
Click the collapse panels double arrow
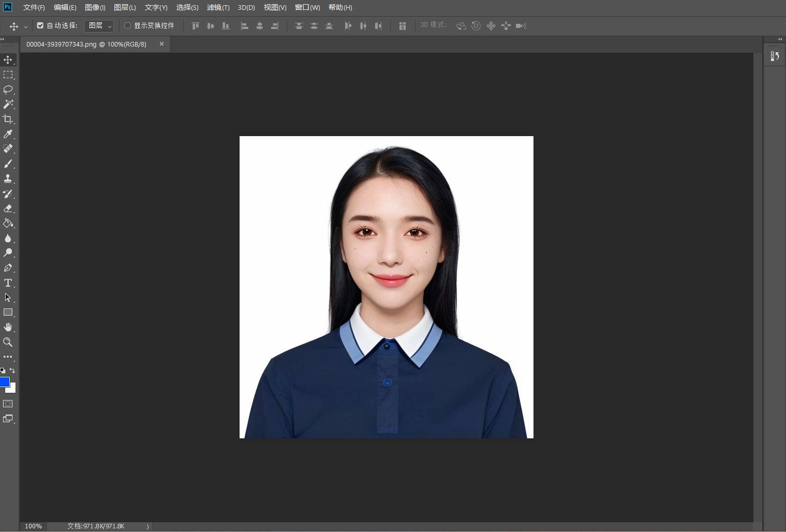pyautogui.click(x=780, y=39)
